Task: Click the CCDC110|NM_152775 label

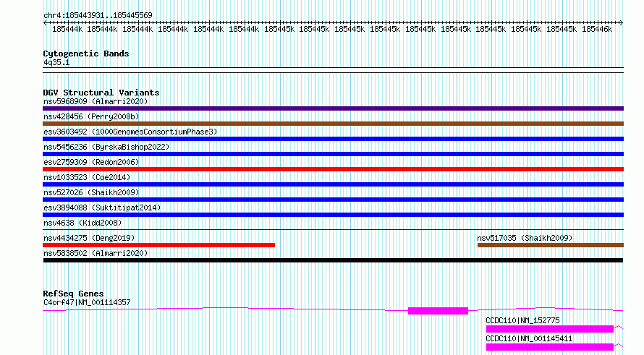Action: point(522,320)
